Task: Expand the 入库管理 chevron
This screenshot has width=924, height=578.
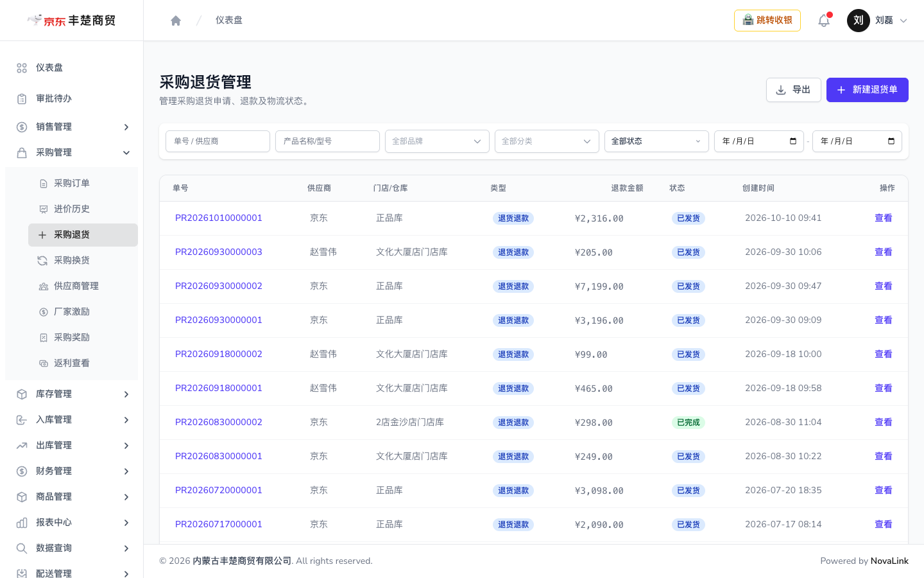Action: (126, 420)
